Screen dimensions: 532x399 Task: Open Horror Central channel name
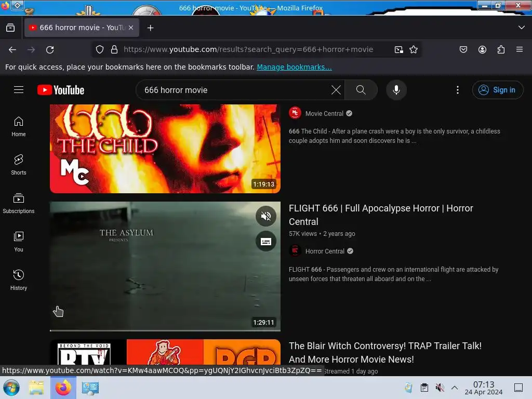[x=325, y=251]
